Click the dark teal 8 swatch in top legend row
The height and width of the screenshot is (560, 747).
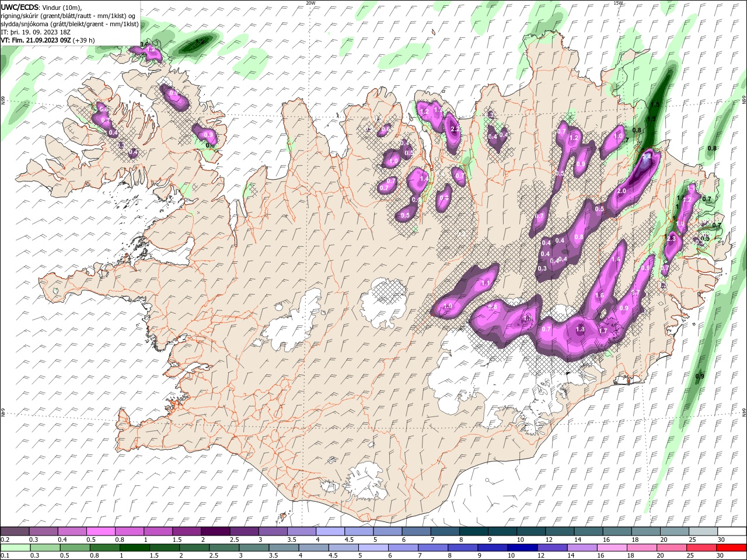tap(473, 531)
